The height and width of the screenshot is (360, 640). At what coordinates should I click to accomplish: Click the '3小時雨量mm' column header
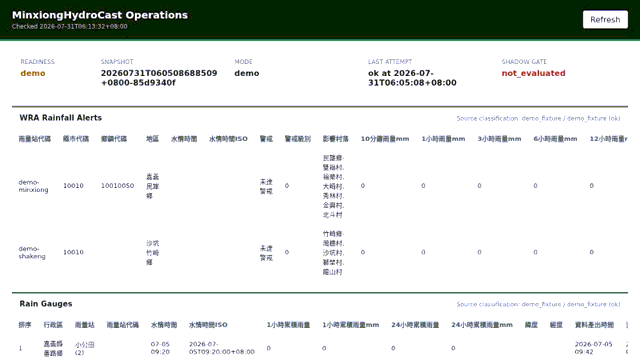(x=499, y=139)
